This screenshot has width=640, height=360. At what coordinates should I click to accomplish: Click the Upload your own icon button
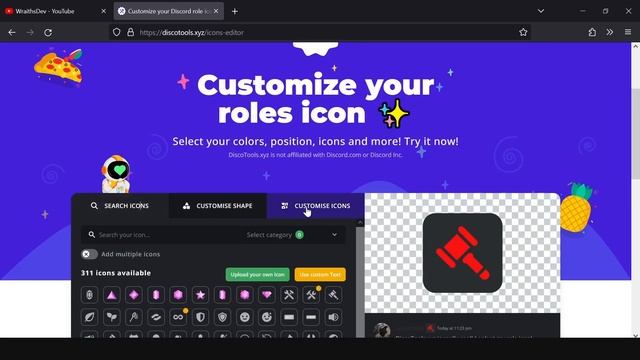click(x=258, y=274)
